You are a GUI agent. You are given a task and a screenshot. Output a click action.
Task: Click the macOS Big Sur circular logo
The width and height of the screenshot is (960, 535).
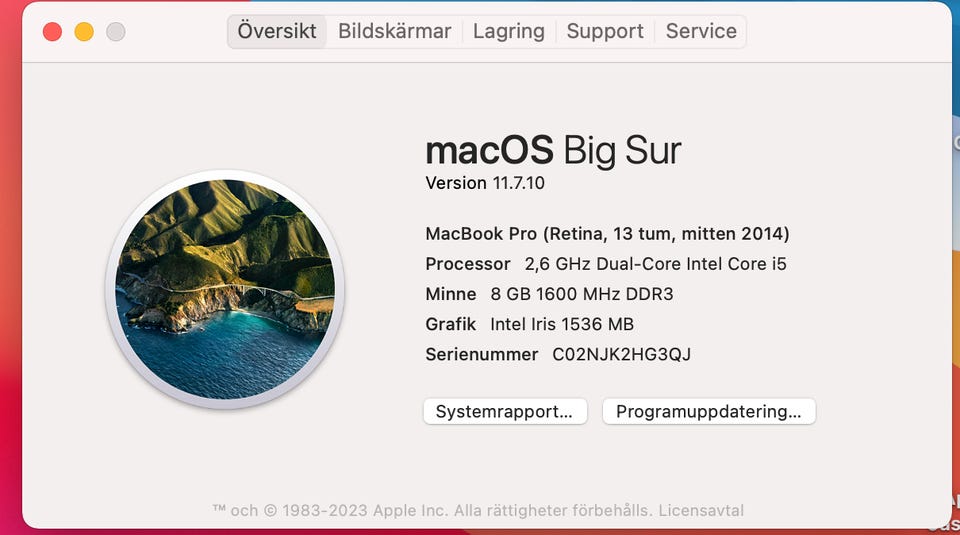pos(225,290)
